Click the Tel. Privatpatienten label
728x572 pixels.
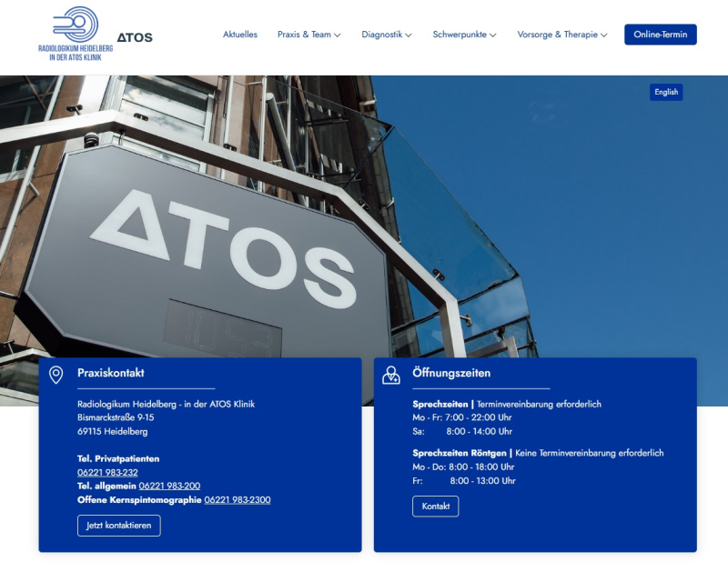(x=118, y=459)
